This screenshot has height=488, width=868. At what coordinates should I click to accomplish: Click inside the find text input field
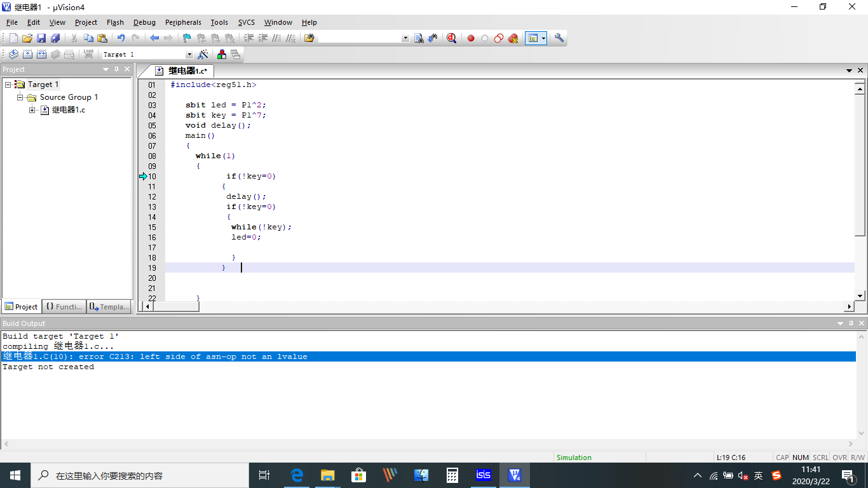coord(359,38)
